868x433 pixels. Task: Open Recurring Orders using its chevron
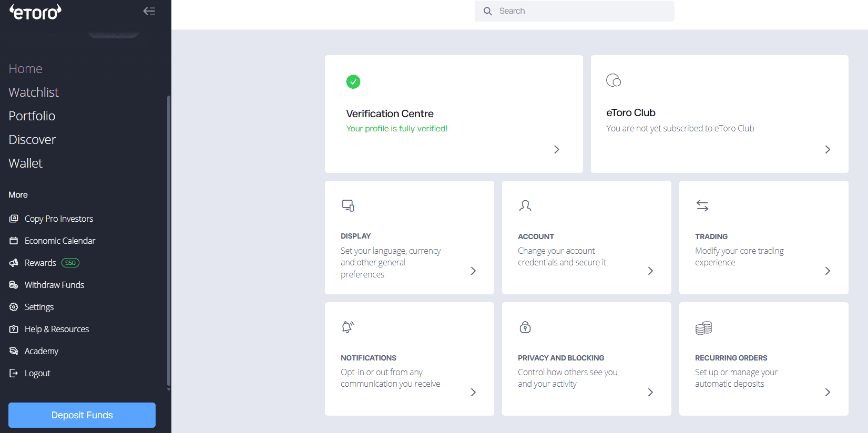point(828,393)
